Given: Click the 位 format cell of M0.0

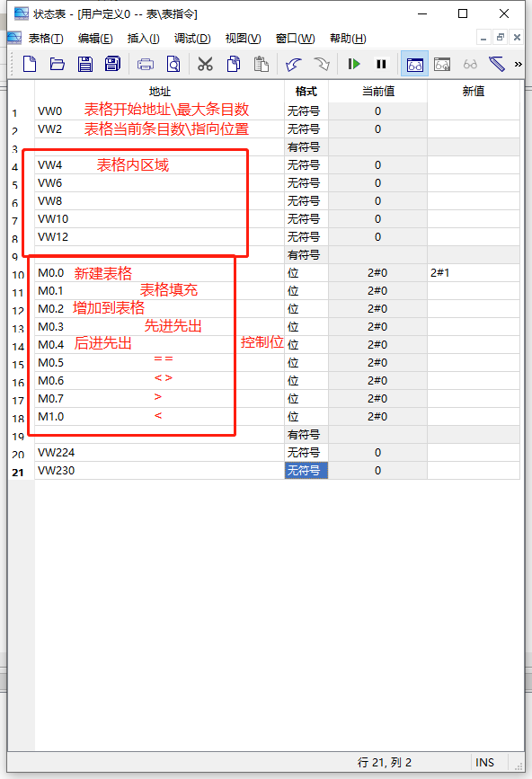Looking at the screenshot, I should point(306,273).
